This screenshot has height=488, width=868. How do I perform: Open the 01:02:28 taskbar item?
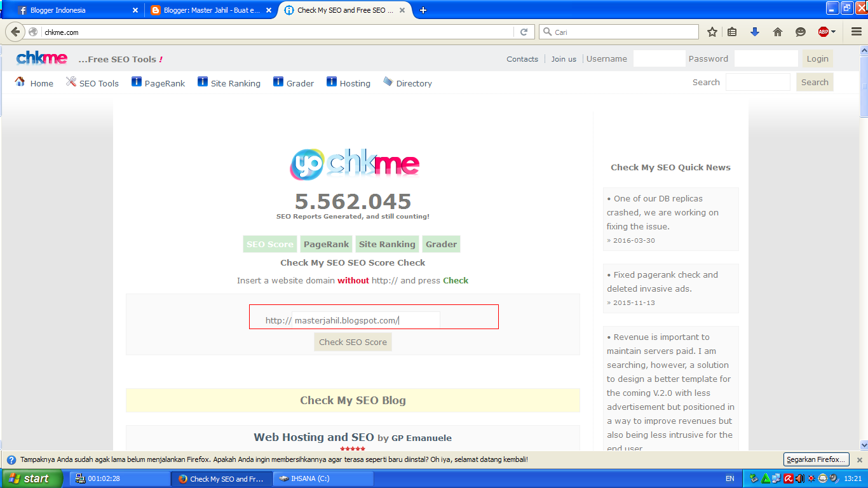(x=119, y=478)
